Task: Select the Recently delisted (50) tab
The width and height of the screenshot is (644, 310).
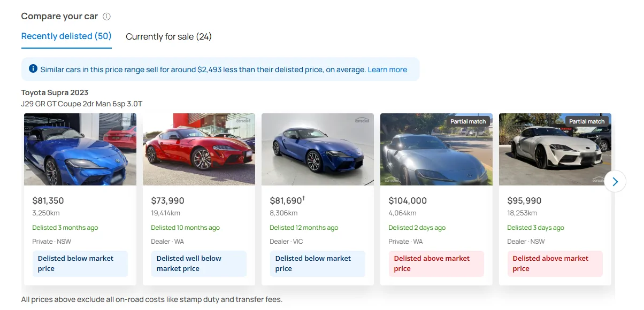Action: tap(66, 36)
